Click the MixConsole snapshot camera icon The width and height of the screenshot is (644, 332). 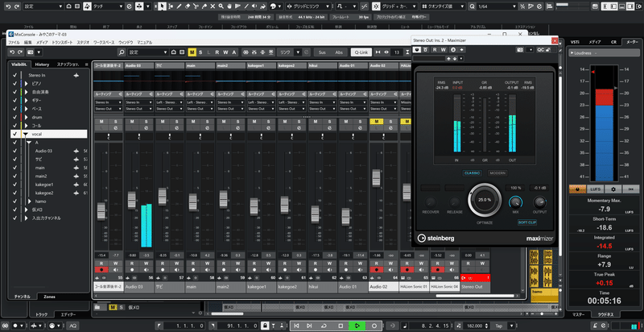point(31,52)
